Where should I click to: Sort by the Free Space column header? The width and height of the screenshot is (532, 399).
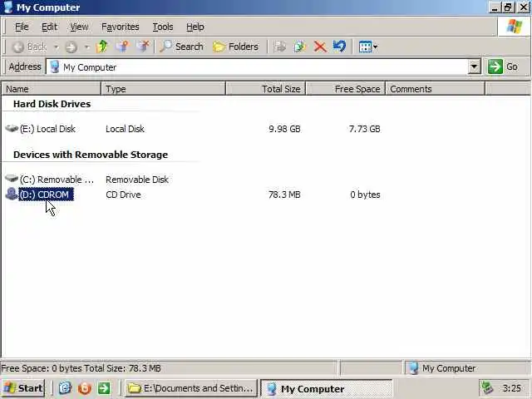coord(346,89)
